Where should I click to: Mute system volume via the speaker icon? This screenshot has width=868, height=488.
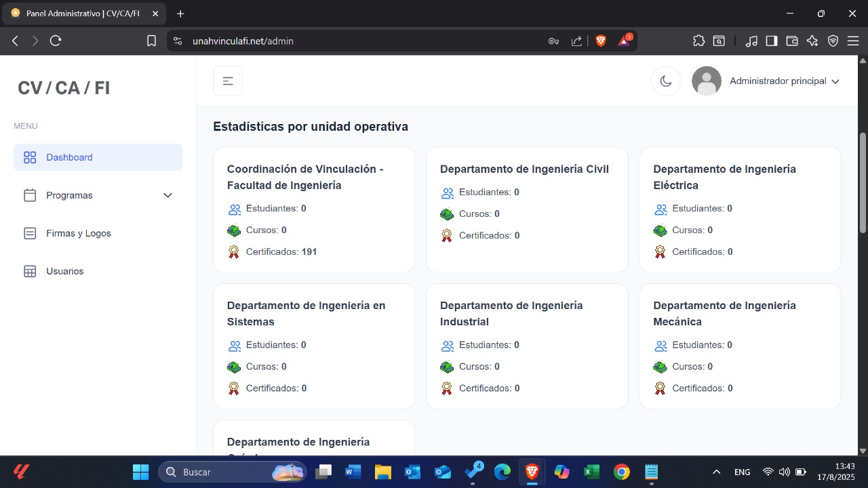785,472
